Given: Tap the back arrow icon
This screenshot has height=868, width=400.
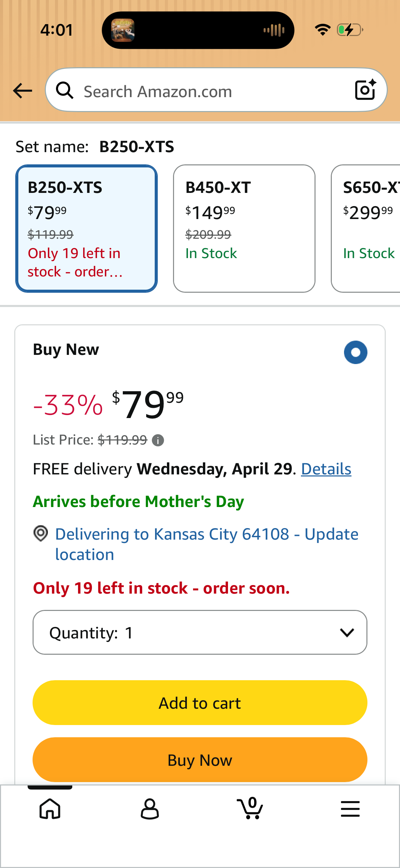Looking at the screenshot, I should tap(22, 91).
